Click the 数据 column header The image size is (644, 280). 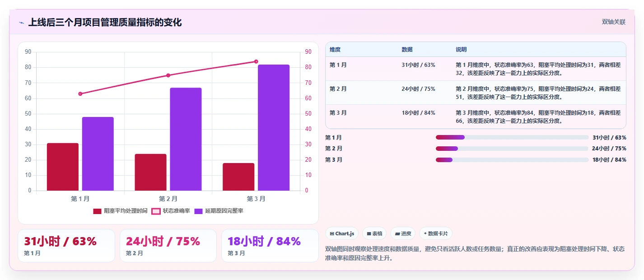[x=407, y=50]
